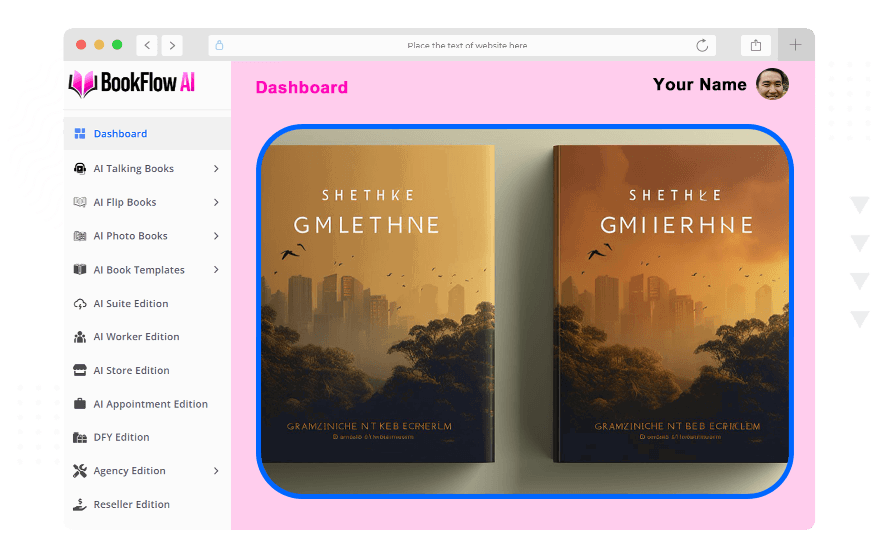The image size is (886, 543).
Task: Open the Reseller Edition menu item
Action: point(131,505)
